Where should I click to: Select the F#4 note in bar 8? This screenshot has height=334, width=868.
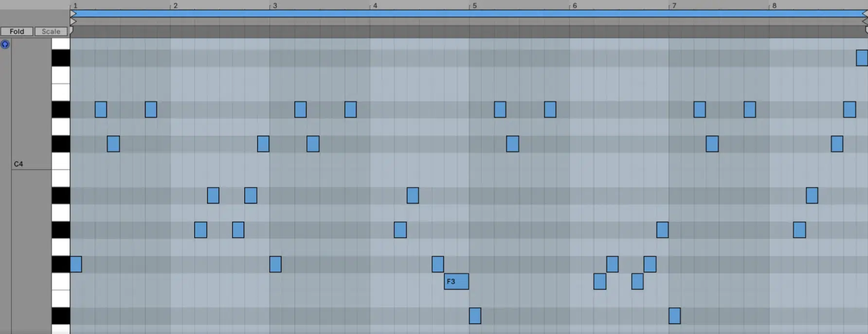pyautogui.click(x=862, y=58)
